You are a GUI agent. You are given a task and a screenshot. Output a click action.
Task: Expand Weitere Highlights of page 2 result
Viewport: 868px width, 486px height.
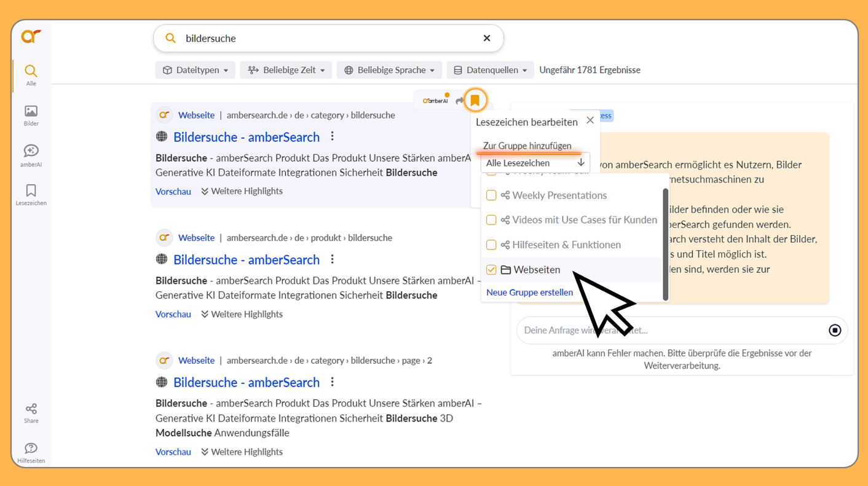coord(242,452)
